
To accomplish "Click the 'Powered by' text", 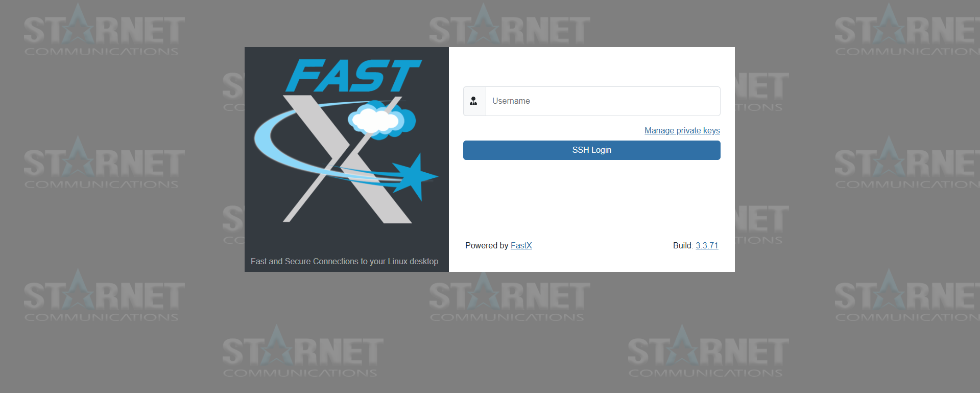I will pos(487,245).
